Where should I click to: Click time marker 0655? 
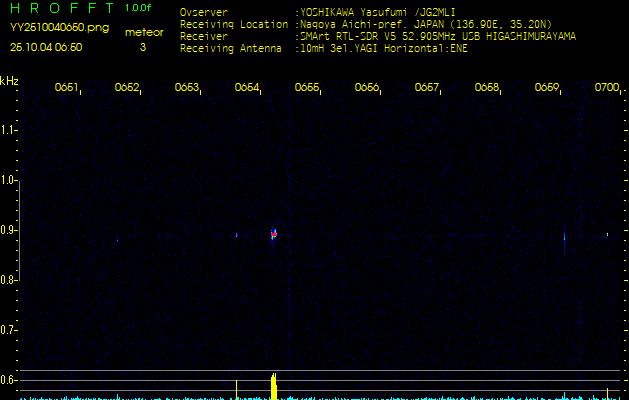click(307, 87)
